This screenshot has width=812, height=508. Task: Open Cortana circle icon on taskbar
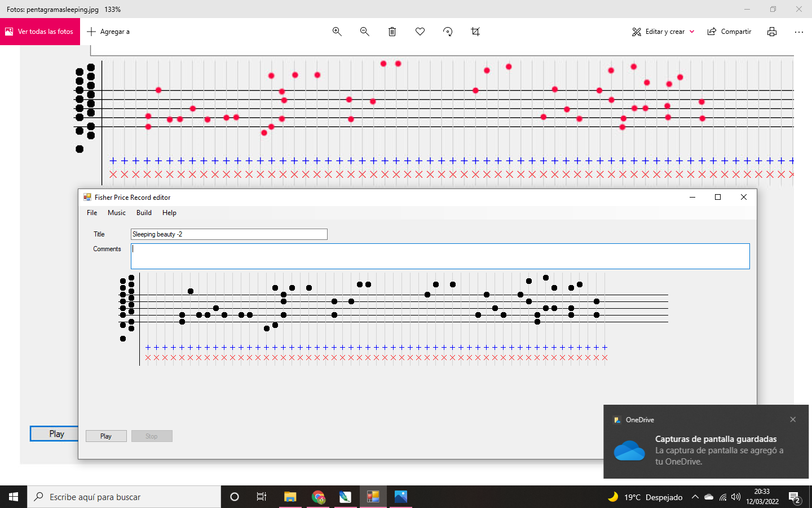[235, 497]
